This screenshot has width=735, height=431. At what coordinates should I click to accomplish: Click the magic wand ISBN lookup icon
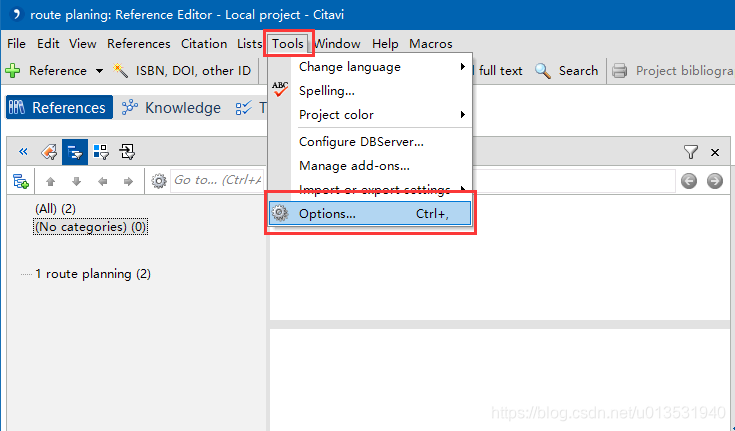pyautogui.click(x=120, y=71)
